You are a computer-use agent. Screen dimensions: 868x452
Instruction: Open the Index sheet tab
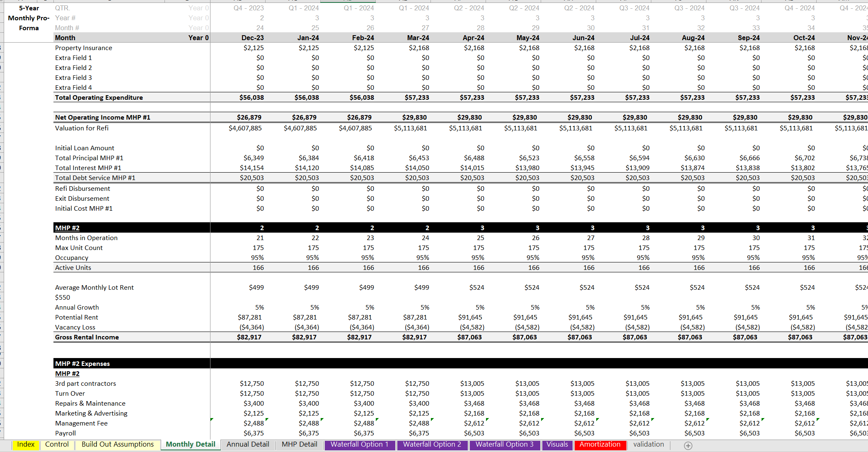tap(26, 445)
